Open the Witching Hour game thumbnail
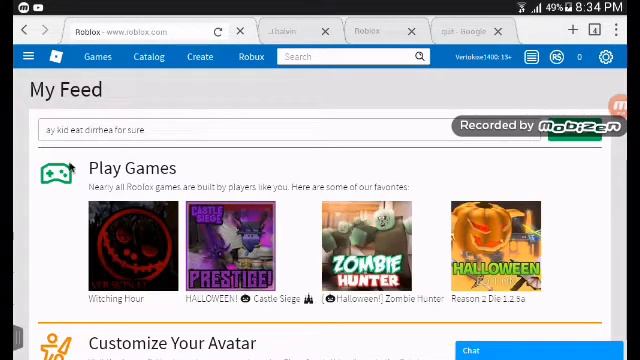This screenshot has height=360, width=640. [x=133, y=246]
